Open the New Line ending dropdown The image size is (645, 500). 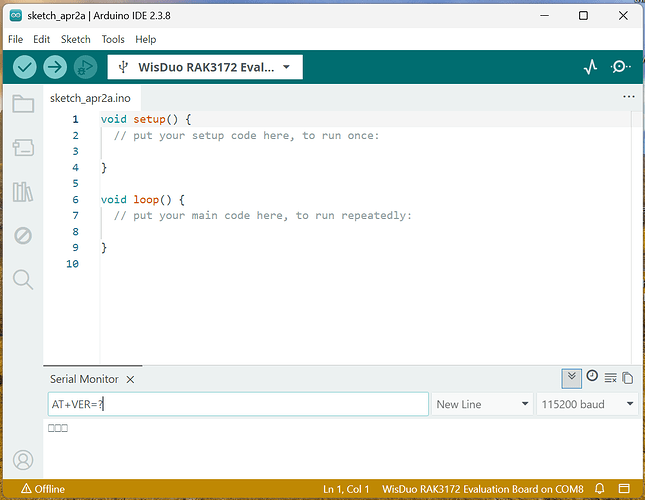482,404
